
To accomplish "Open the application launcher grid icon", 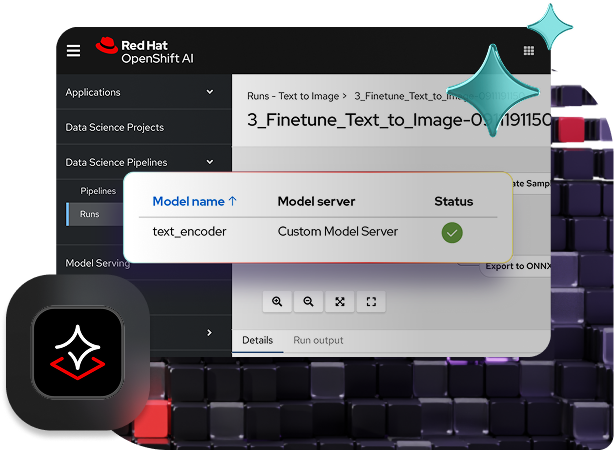I will point(528,51).
